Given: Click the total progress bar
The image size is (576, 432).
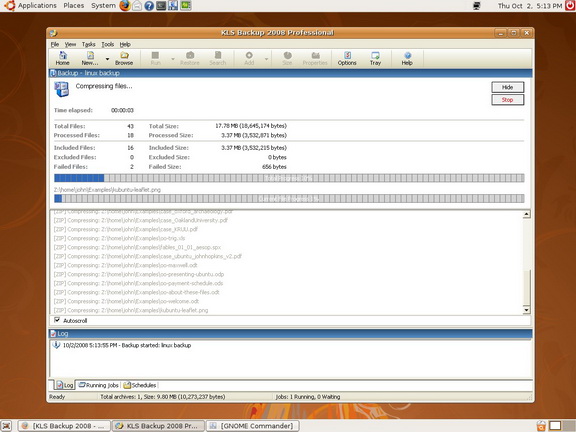Looking at the screenshot, I should coord(289,178).
